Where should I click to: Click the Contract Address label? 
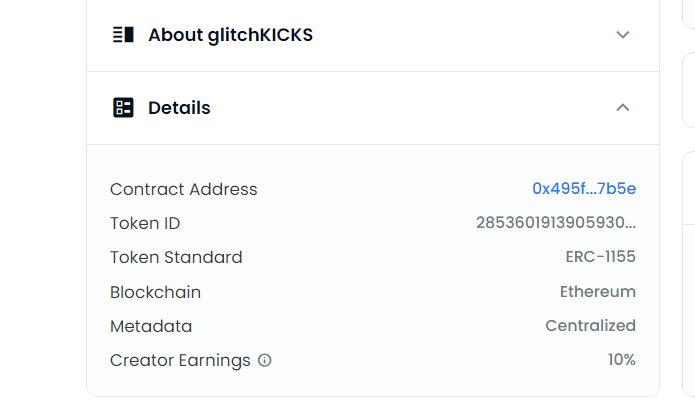pos(184,189)
